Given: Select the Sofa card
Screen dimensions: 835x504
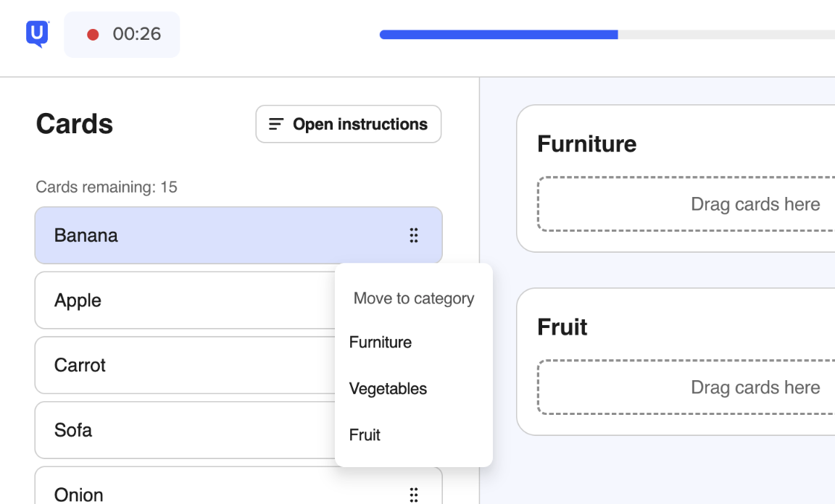Looking at the screenshot, I should [185, 430].
